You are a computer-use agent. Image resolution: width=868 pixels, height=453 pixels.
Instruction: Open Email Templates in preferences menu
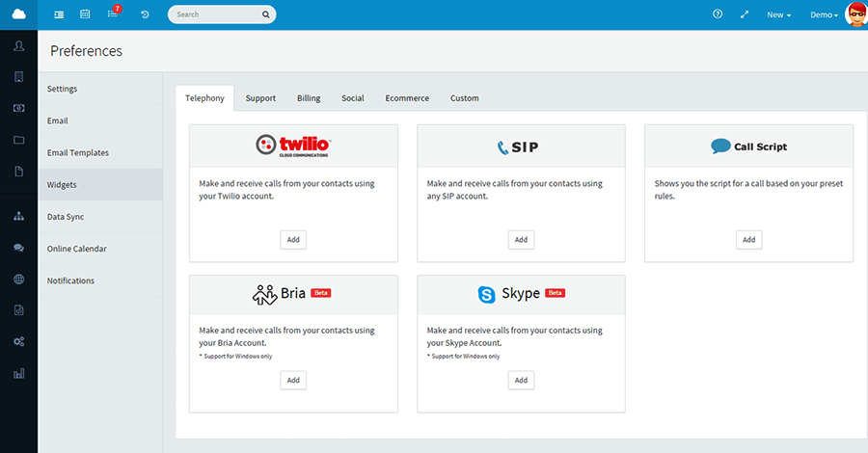[x=78, y=152]
